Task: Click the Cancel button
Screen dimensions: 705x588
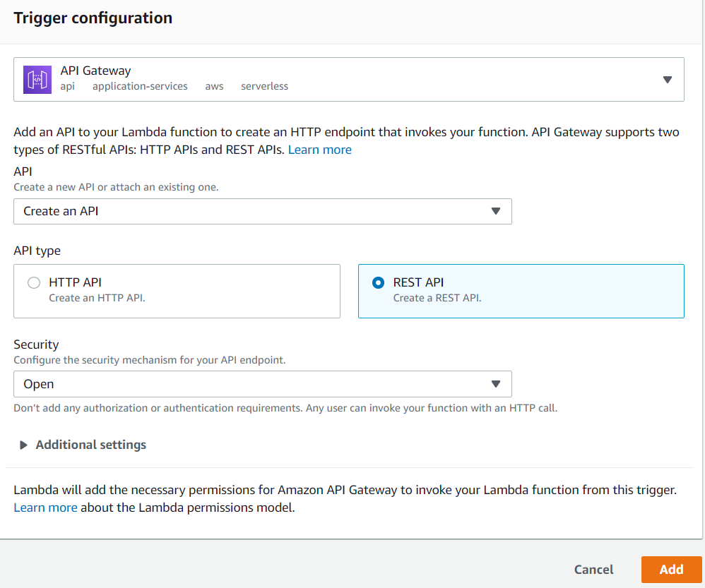Action: [593, 570]
